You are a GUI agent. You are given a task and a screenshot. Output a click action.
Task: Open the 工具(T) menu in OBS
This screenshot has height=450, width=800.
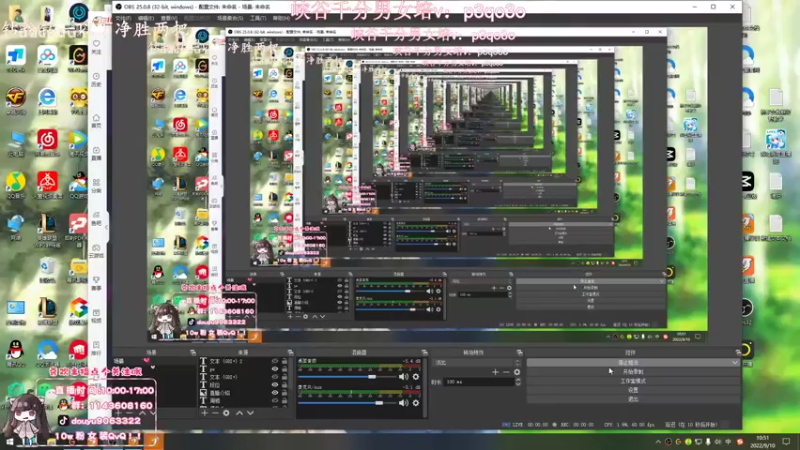(x=258, y=18)
